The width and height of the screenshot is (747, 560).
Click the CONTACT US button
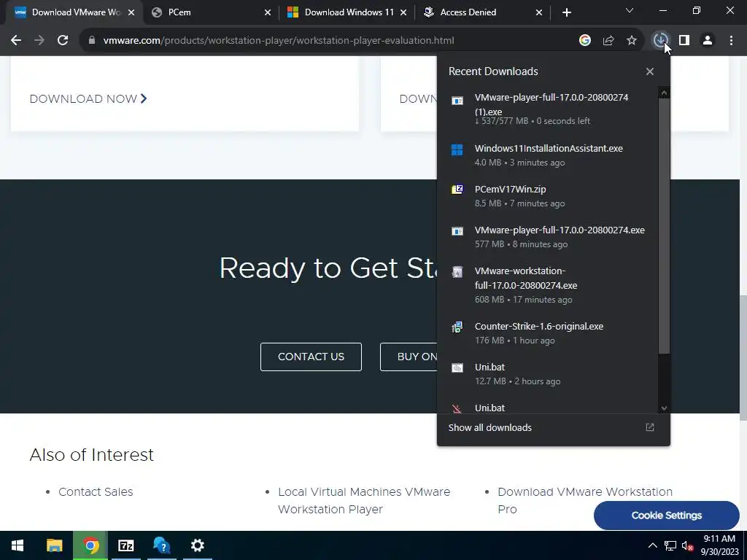tap(311, 357)
